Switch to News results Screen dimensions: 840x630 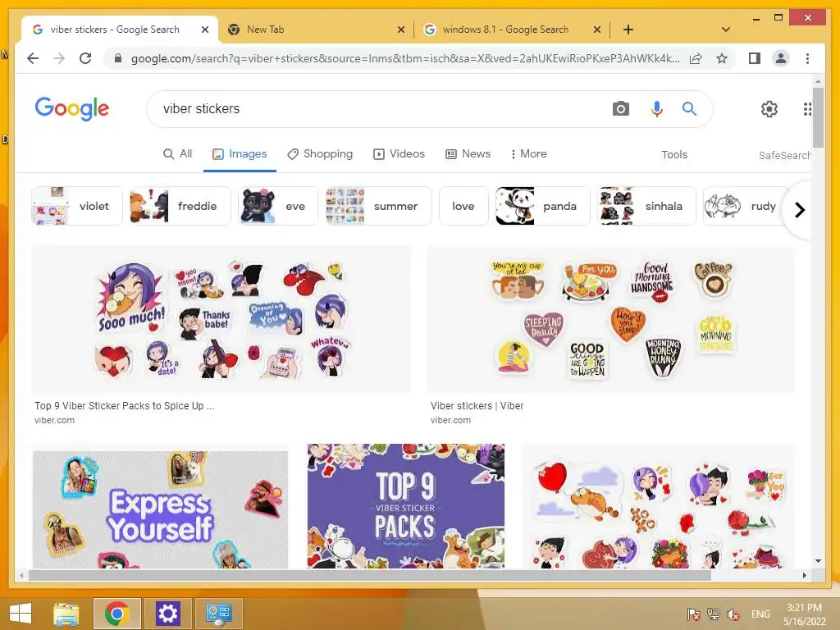coord(468,154)
